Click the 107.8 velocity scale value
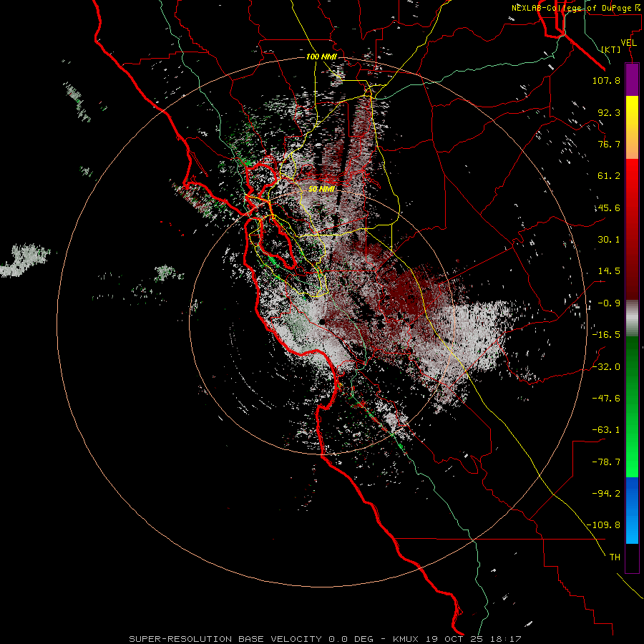 coord(606,80)
